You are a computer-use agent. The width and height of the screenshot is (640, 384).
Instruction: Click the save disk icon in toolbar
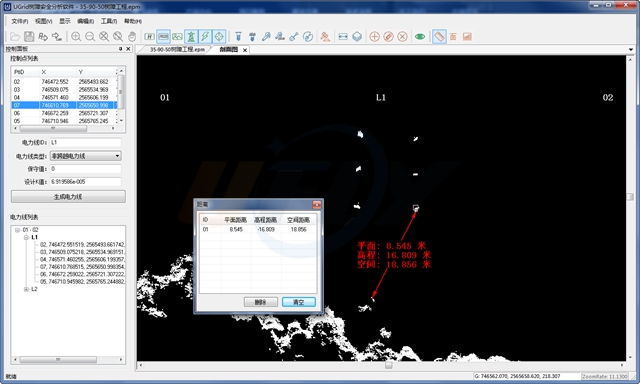pos(29,37)
